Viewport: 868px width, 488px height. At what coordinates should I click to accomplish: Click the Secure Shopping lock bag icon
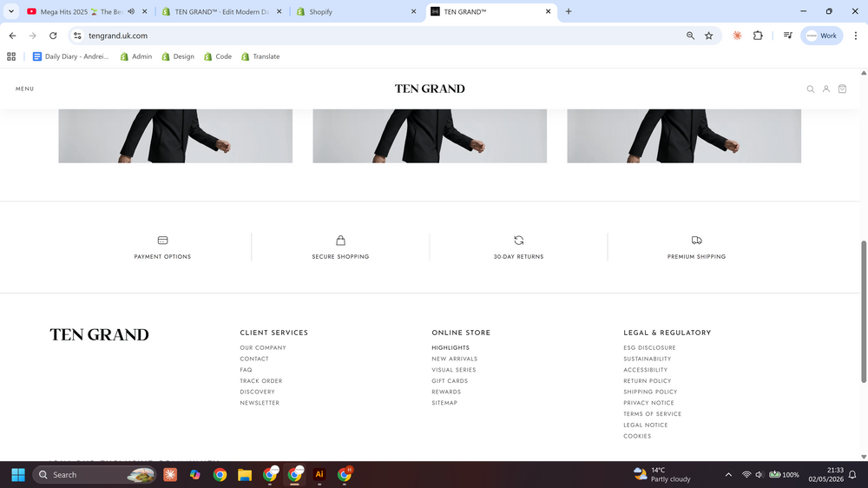coord(340,241)
